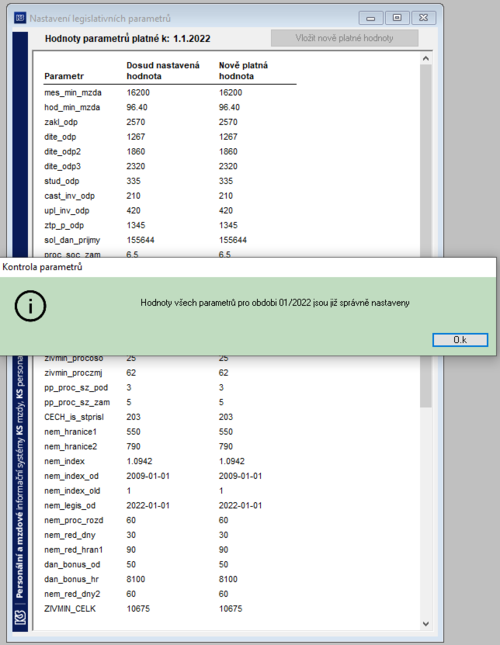The image size is (500, 645).
Task: Click the dan_bonus_hr parameter name
Action: (71, 580)
